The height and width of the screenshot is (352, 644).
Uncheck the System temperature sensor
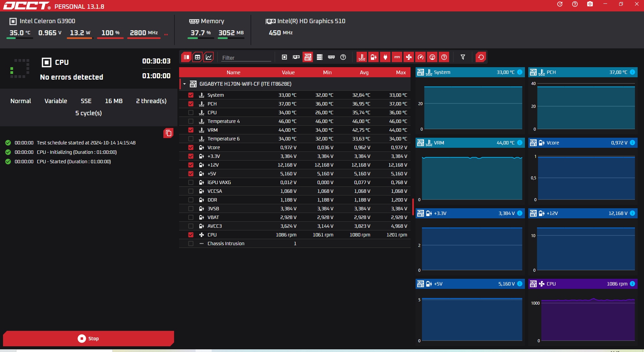click(x=191, y=95)
